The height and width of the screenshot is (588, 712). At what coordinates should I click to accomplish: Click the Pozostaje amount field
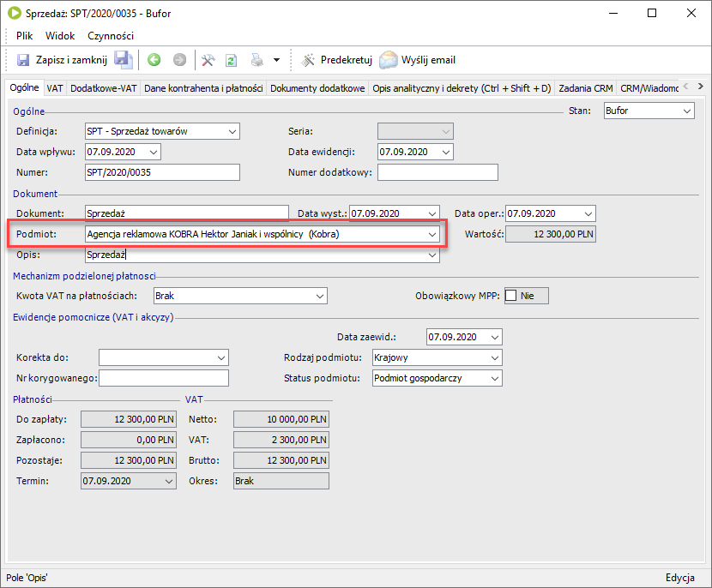click(x=129, y=460)
